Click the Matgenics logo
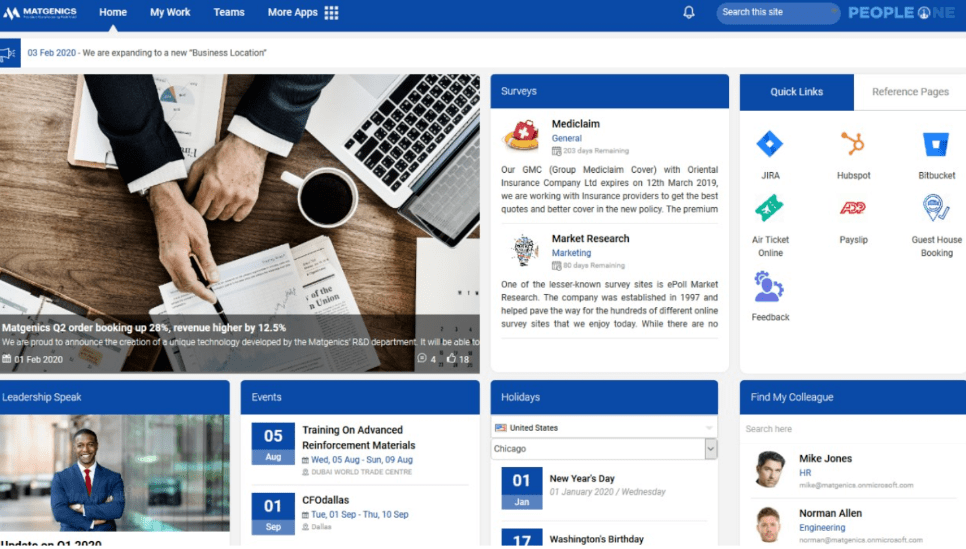The image size is (966, 549). tap(39, 12)
